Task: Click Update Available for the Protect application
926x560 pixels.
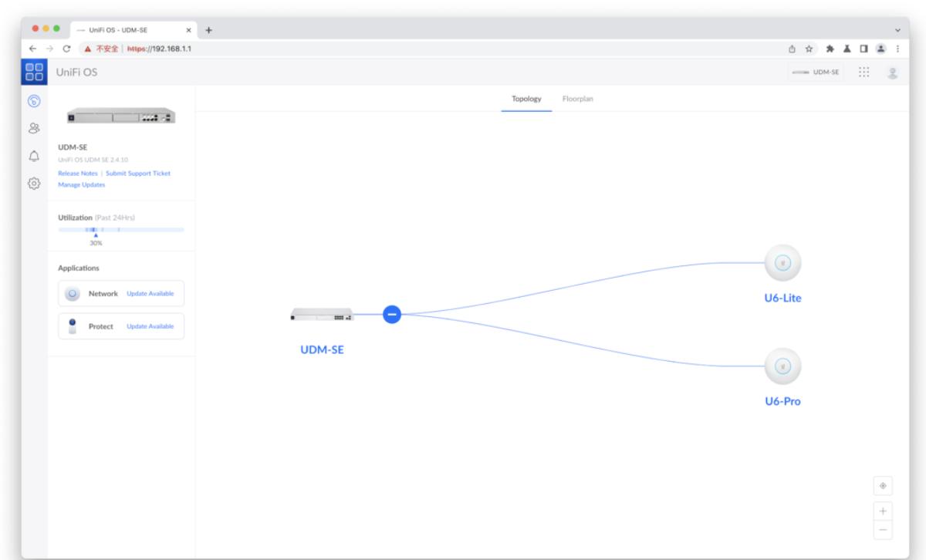Action: (150, 326)
